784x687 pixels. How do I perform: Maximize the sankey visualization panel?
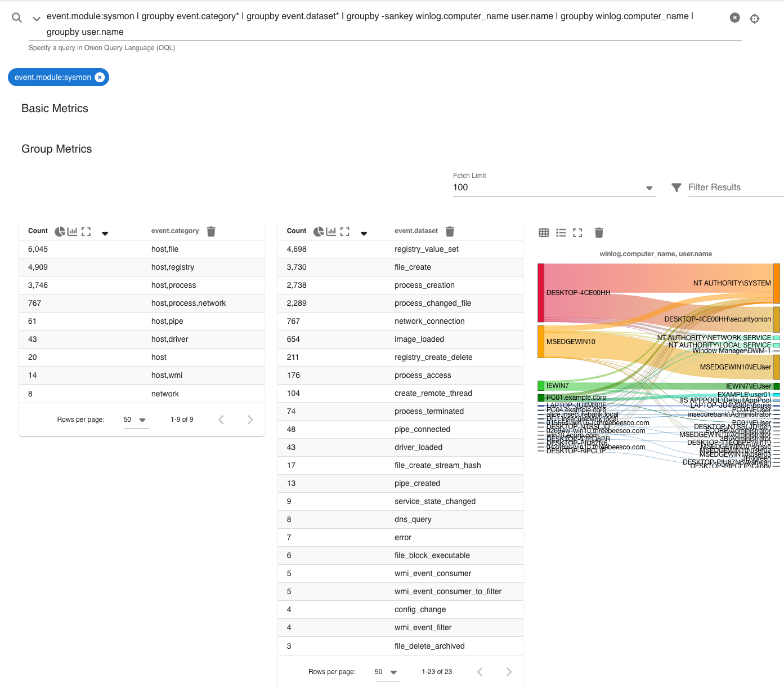(577, 233)
